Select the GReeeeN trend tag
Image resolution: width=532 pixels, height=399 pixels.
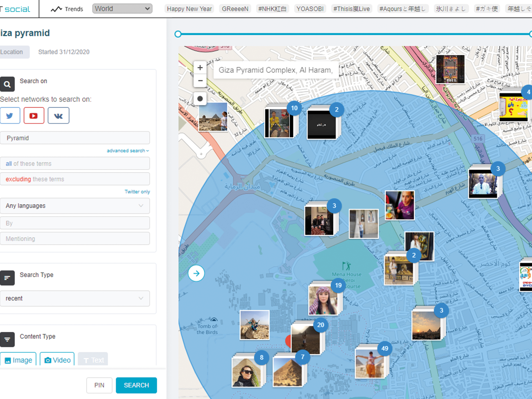[x=235, y=9]
